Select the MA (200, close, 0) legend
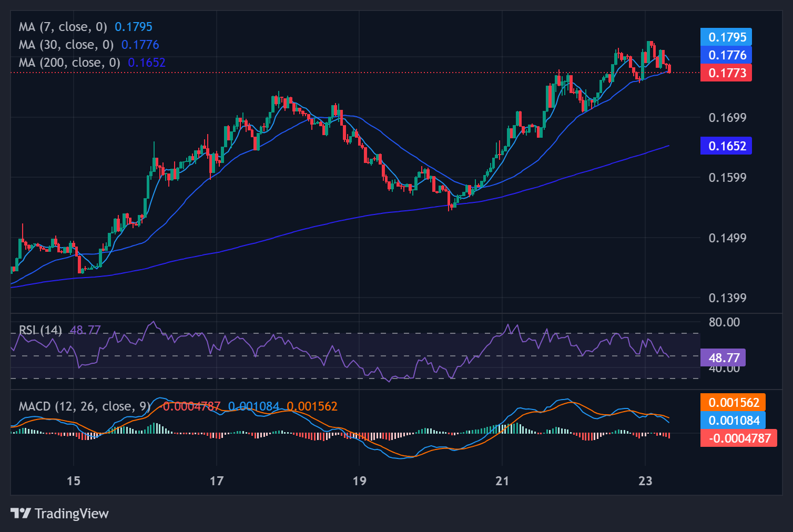This screenshot has height=532, width=793. pyautogui.click(x=69, y=63)
